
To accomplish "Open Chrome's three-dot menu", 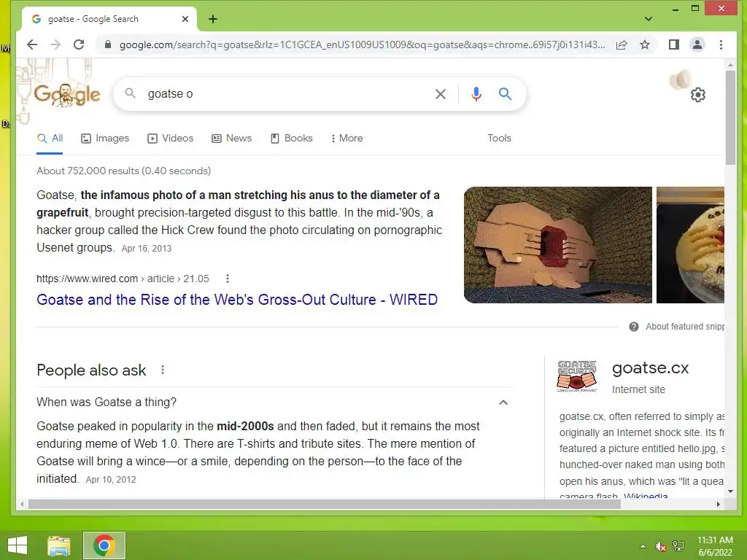I will tap(721, 44).
